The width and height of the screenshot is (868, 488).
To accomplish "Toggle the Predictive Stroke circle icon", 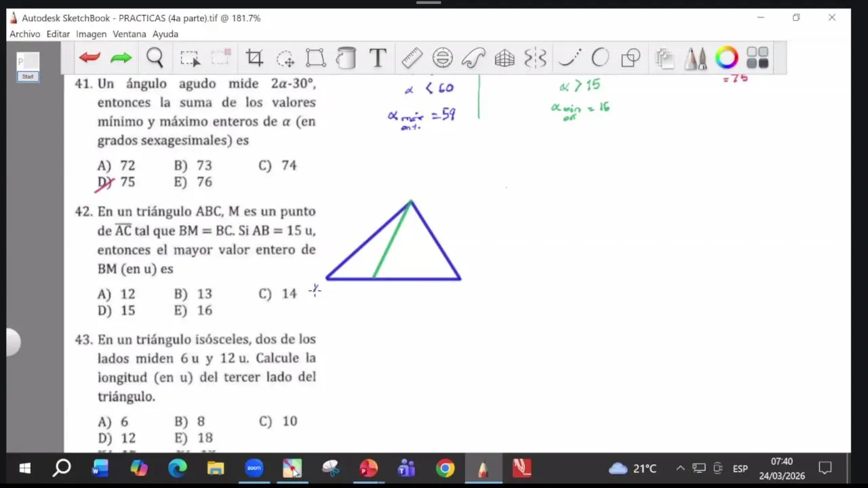I will pyautogui.click(x=600, y=58).
